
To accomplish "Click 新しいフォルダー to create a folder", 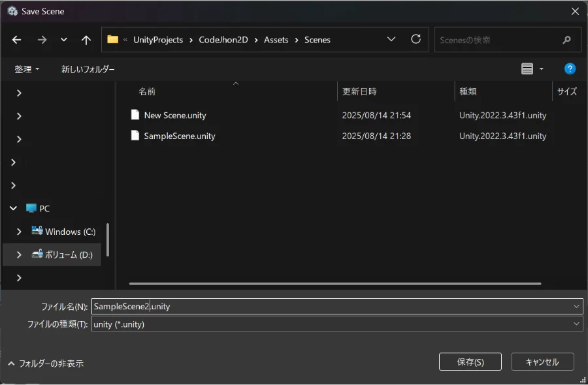I will tap(88, 69).
